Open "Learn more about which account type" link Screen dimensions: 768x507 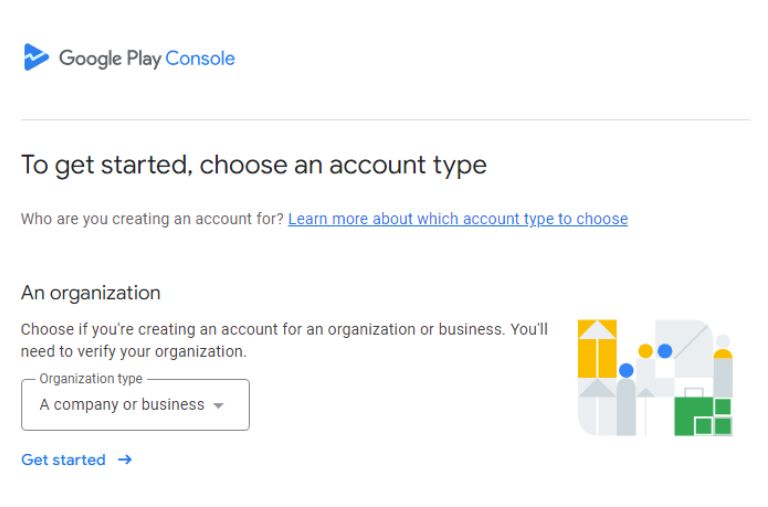pos(457,218)
